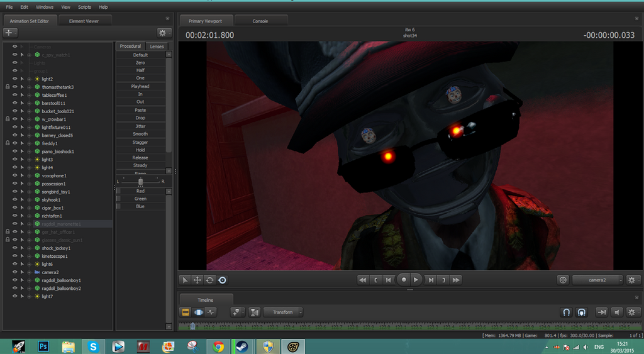Click the arrow-to-bar icon in timeline toolbar
Screen dimensions: 644x354
602,313
